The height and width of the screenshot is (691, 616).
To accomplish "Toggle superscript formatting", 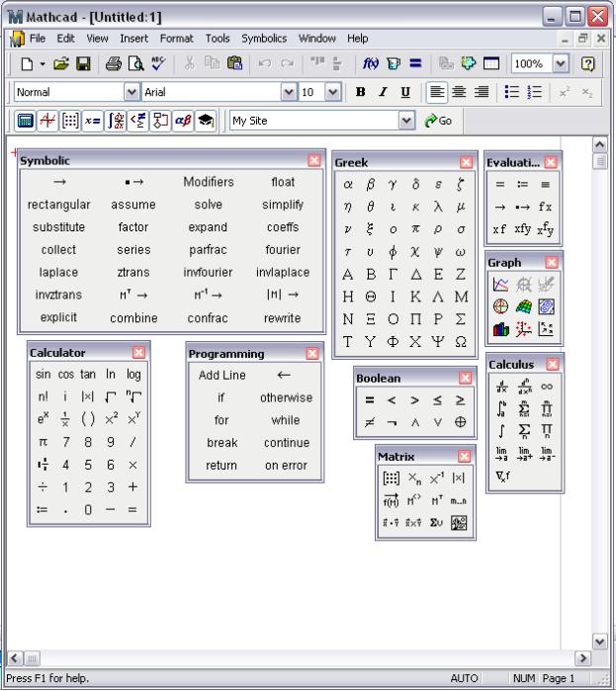I will pos(565,92).
